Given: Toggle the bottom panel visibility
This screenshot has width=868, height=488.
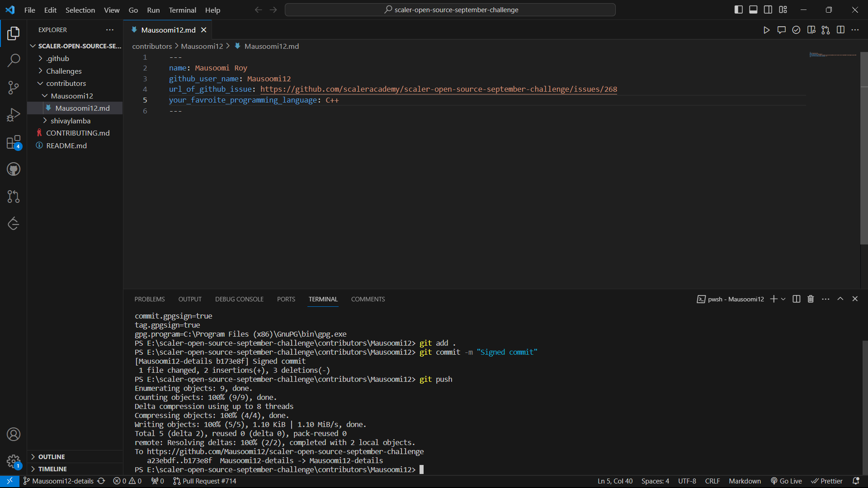Looking at the screenshot, I should click(x=753, y=9).
